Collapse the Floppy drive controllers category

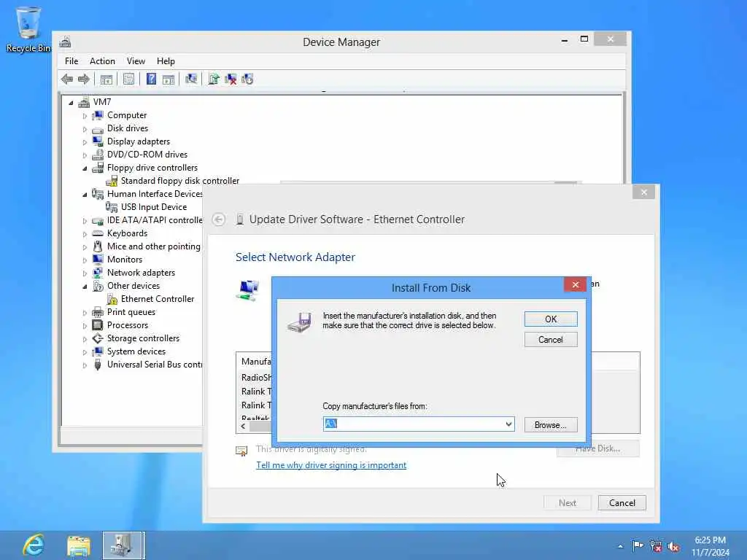coord(85,168)
